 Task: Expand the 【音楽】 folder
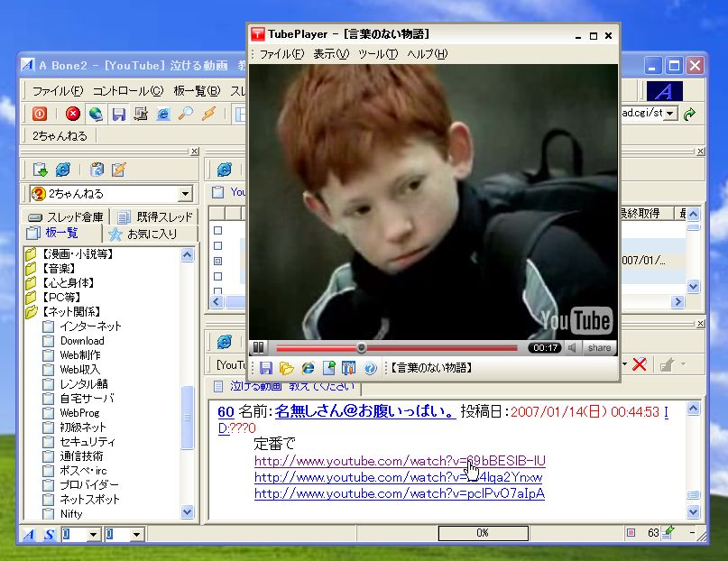coord(31,269)
